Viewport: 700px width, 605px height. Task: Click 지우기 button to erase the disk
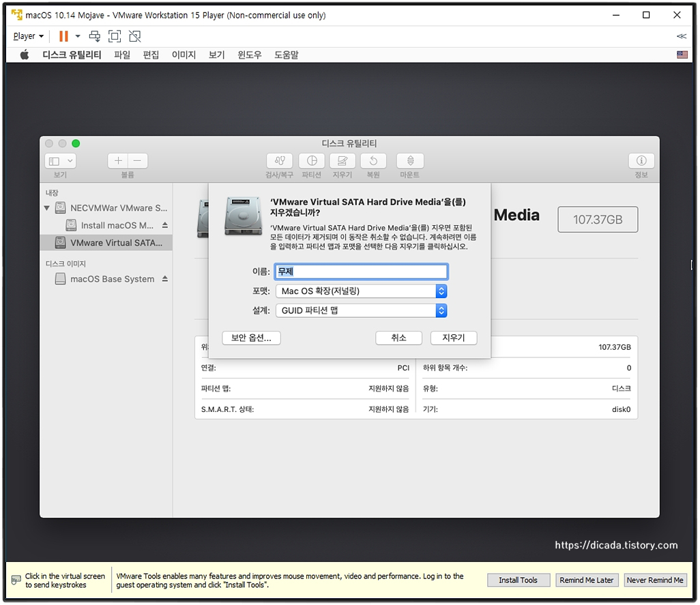454,338
